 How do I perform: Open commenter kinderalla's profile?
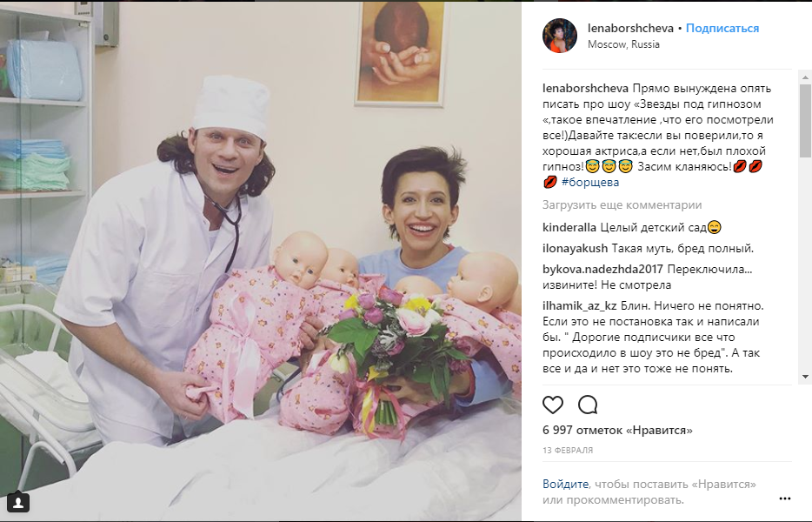(x=569, y=228)
